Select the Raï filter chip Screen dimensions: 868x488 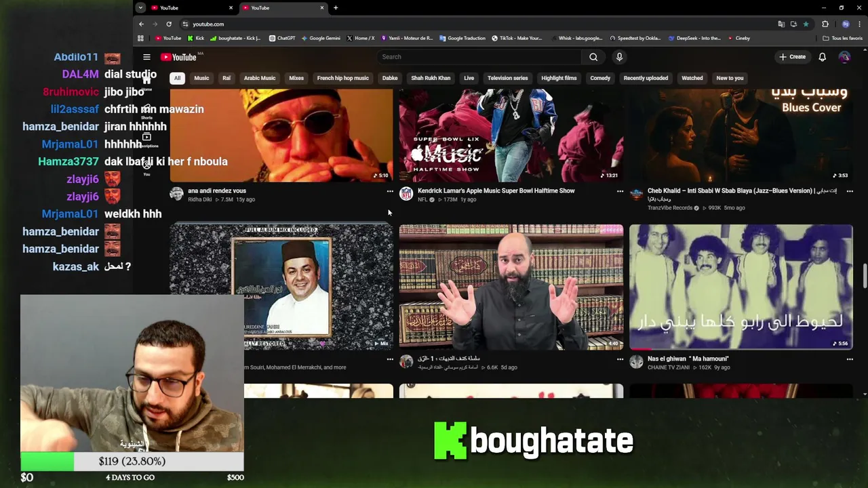pyautogui.click(x=226, y=78)
